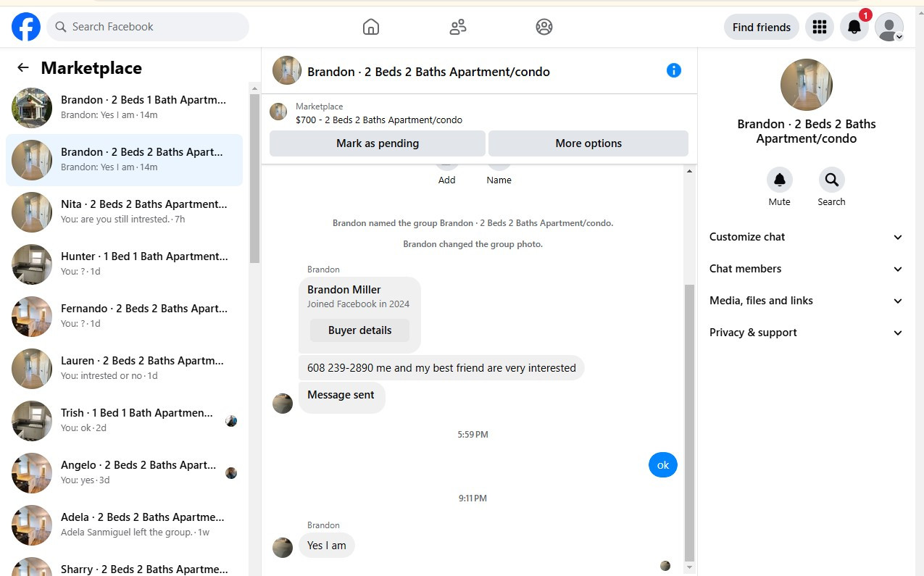Click the Facebook logo icon

(26, 27)
